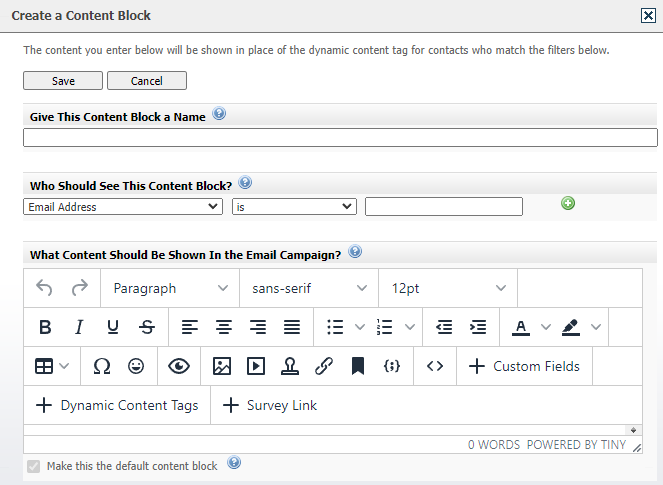
Task: Click the Save button
Action: pyautogui.click(x=63, y=80)
